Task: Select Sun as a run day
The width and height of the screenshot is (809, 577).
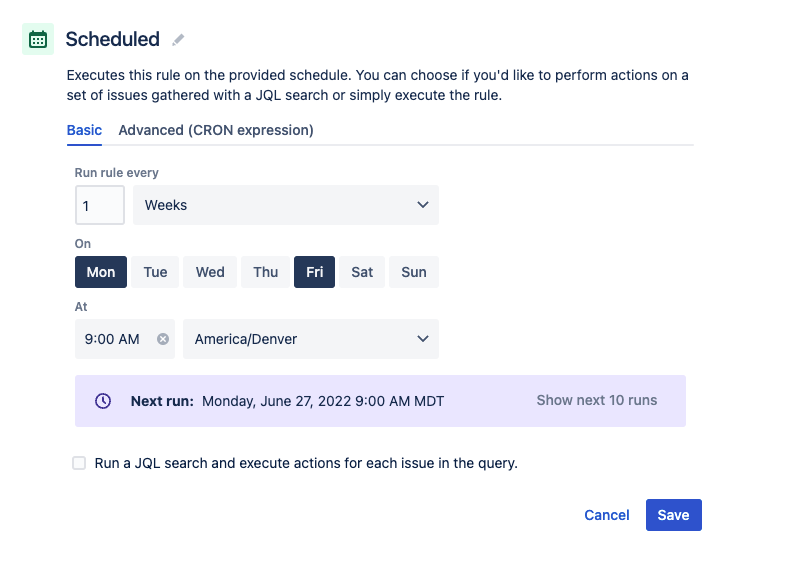Action: click(414, 272)
